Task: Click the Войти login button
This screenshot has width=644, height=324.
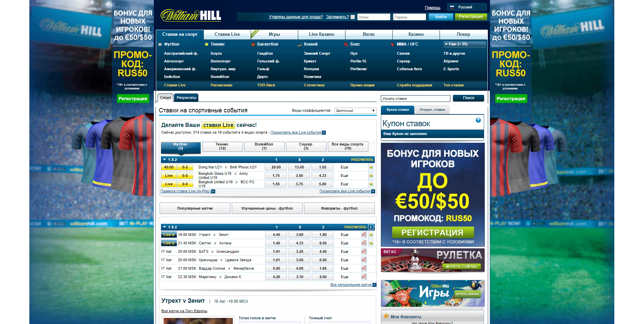Action: (x=441, y=17)
